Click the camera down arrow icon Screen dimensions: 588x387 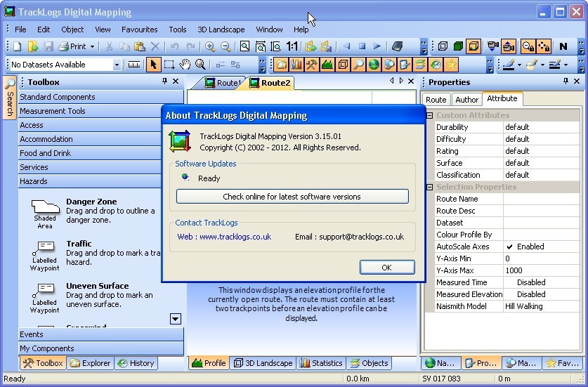[492, 46]
